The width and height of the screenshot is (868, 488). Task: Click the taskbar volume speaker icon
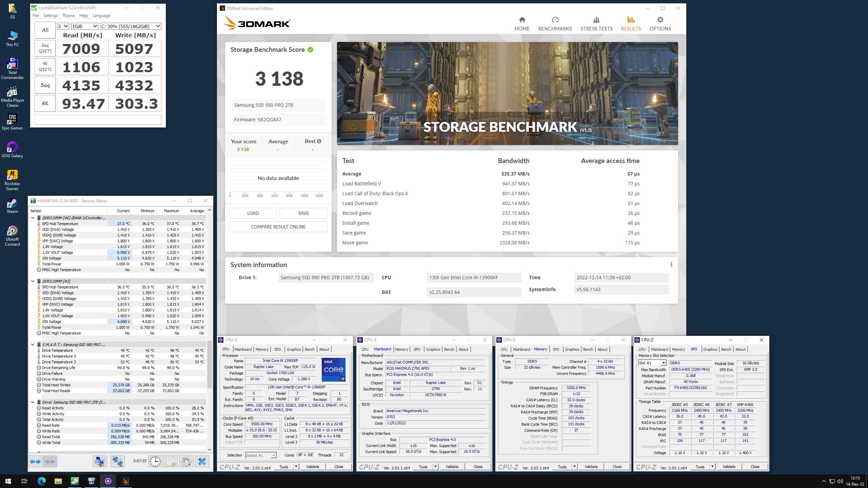coord(840,481)
